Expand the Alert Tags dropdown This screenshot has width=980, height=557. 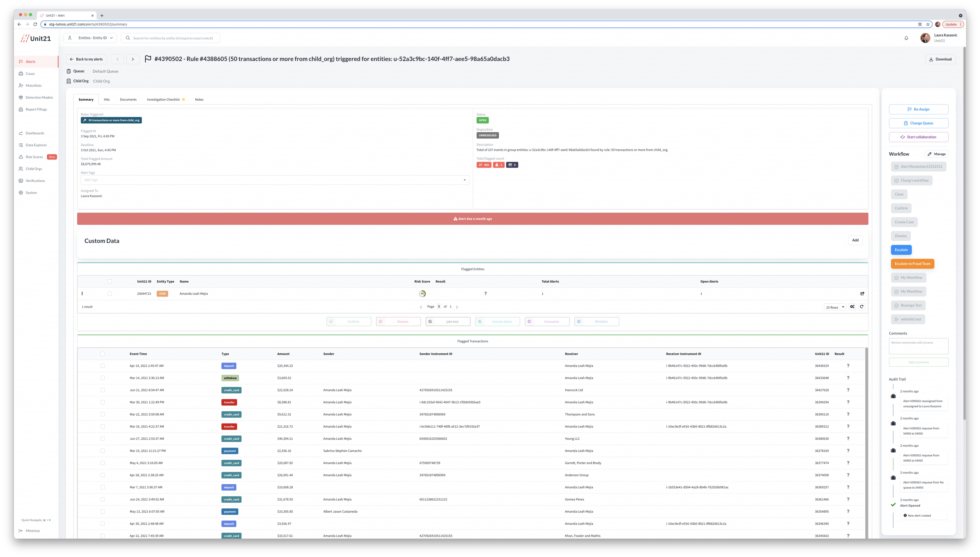point(465,180)
